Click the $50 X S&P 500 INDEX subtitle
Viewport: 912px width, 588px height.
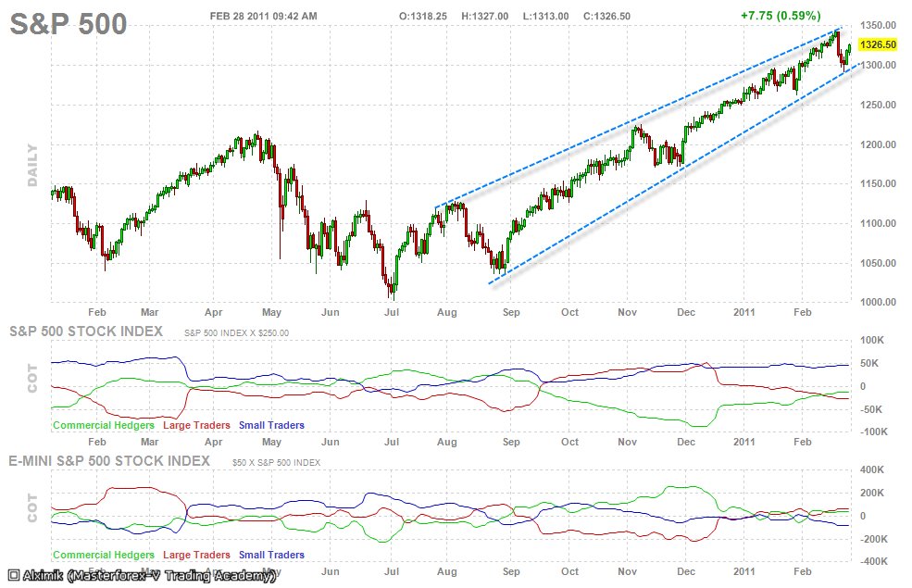(276, 463)
